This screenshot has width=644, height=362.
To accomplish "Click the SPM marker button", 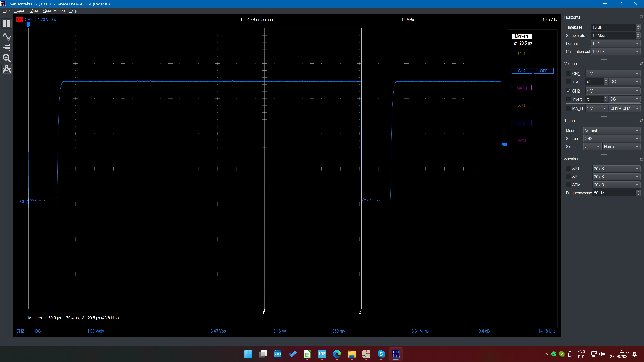I will click(x=522, y=141).
